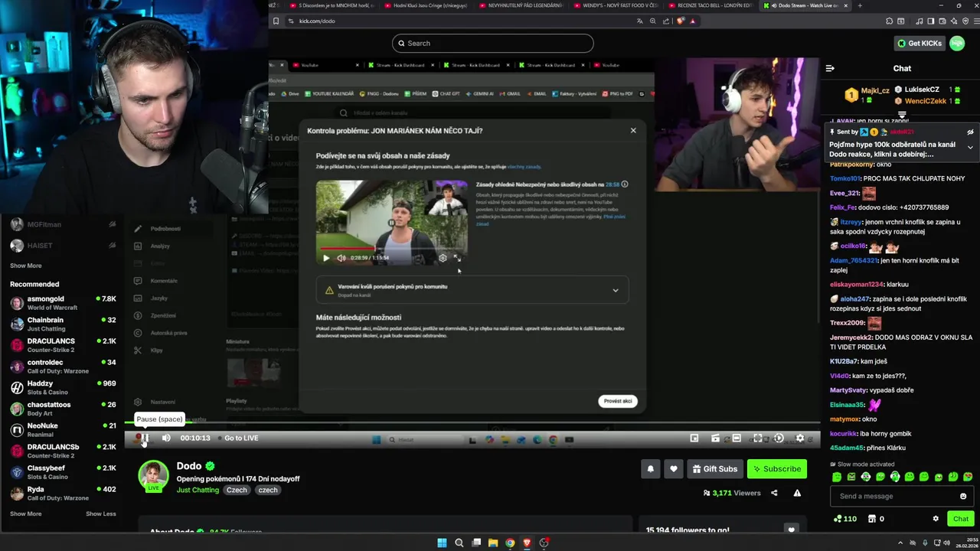
Task: Open Classybeef channel in sidebar
Action: [63, 472]
